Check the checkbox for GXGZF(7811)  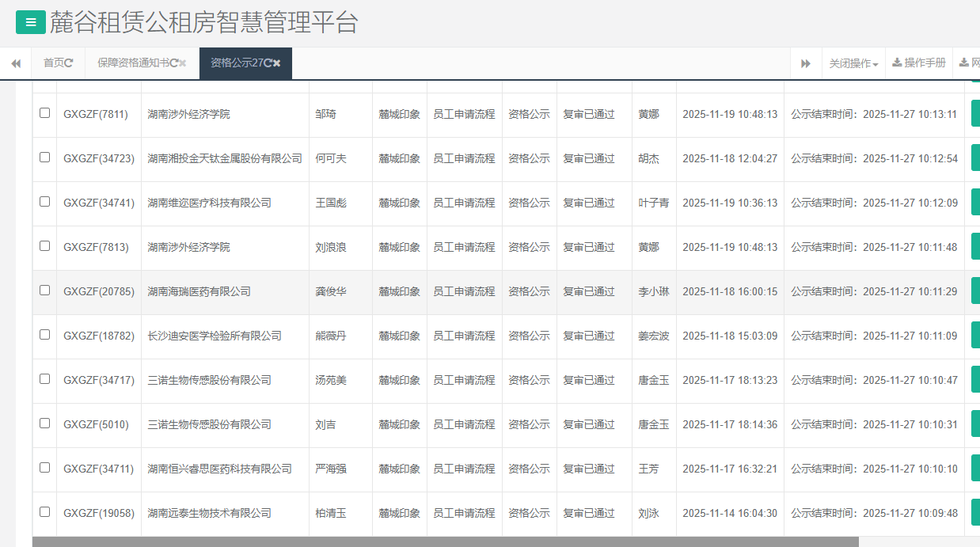click(44, 113)
